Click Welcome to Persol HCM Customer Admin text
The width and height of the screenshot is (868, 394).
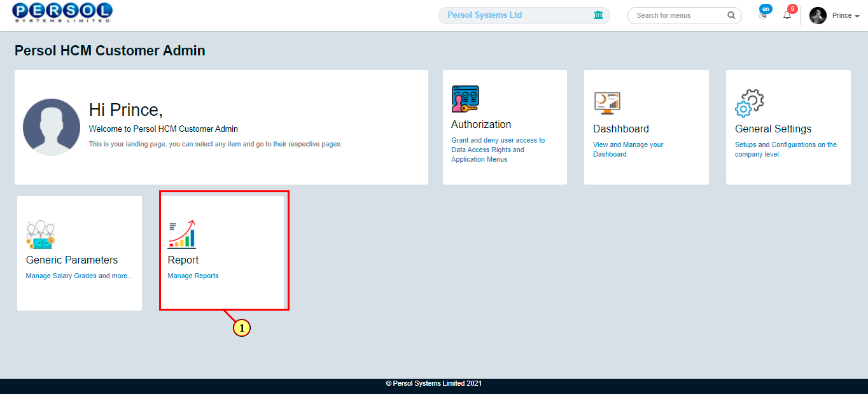[x=164, y=129]
